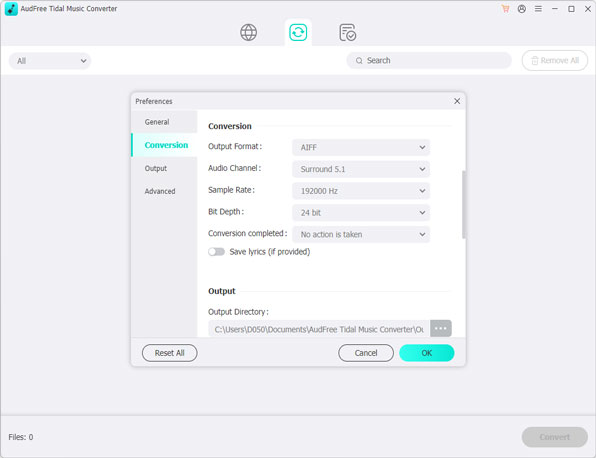The width and height of the screenshot is (596, 458).
Task: Minimize the AudFree window
Action: click(555, 9)
